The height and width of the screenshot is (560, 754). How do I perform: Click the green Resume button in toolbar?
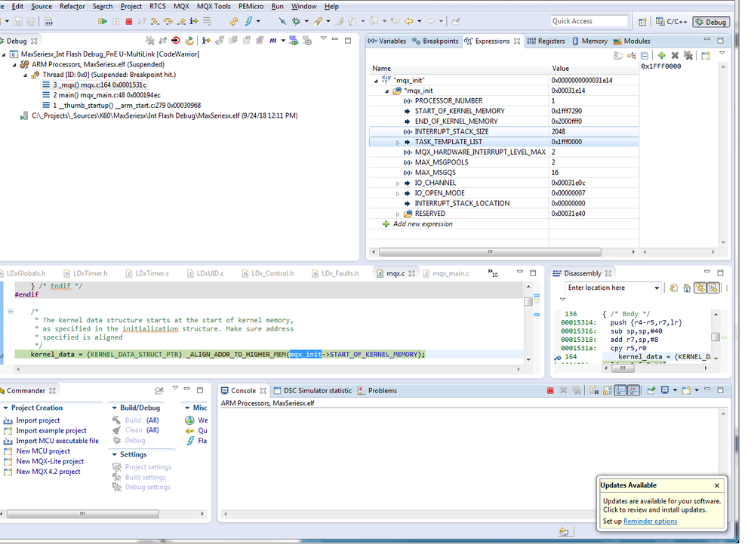[102, 22]
